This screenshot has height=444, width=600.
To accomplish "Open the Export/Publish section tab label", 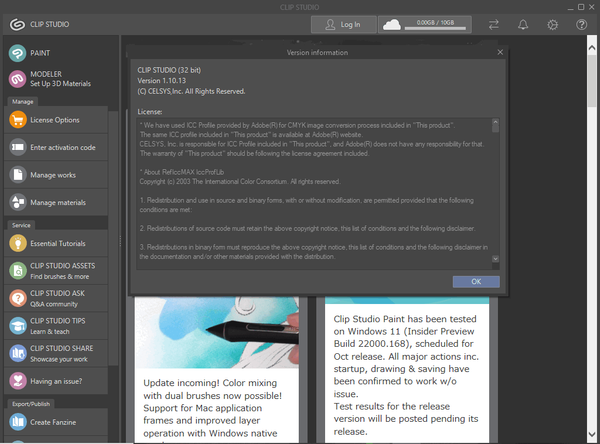I will point(31,404).
